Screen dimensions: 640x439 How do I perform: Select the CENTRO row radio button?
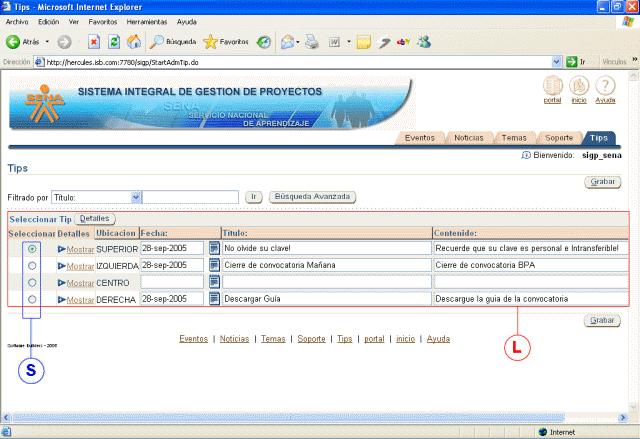click(x=32, y=283)
